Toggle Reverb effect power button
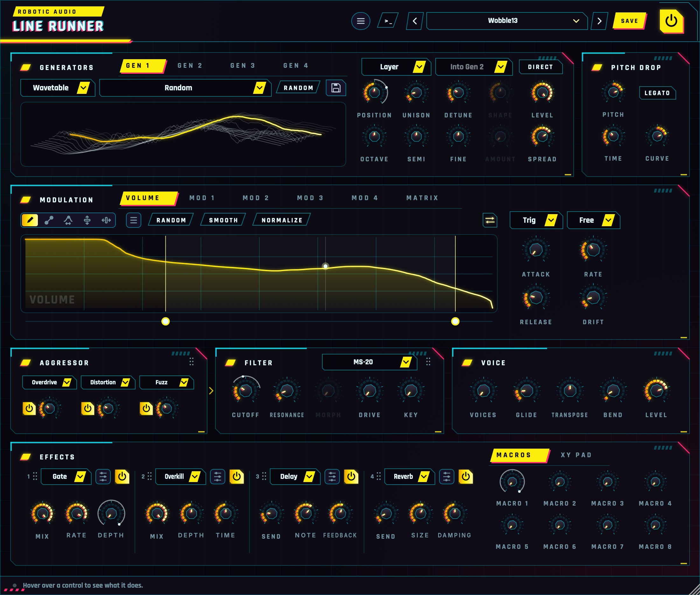This screenshot has width=700, height=595. click(x=466, y=477)
